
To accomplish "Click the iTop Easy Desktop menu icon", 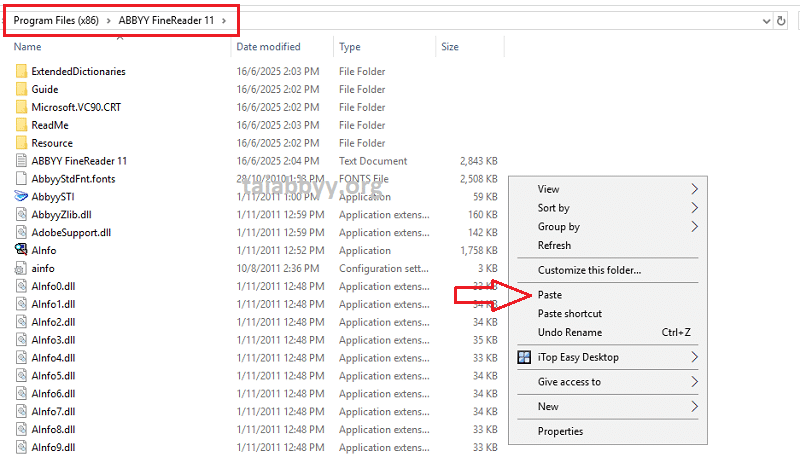I will tap(524, 357).
